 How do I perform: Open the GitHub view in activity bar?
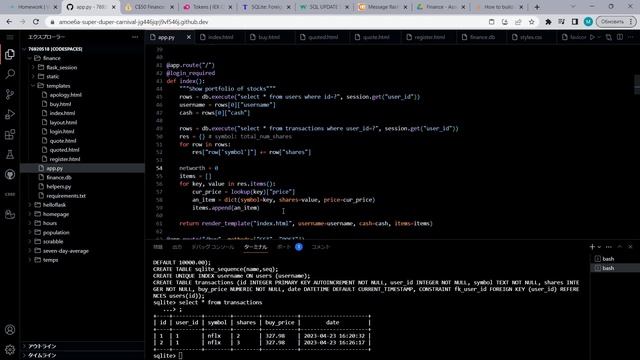tap(10, 174)
